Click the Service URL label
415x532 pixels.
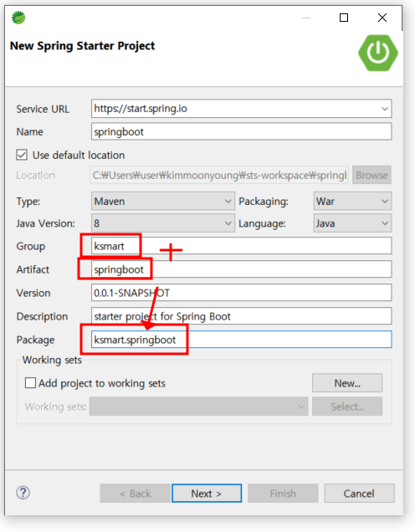pyautogui.click(x=43, y=109)
